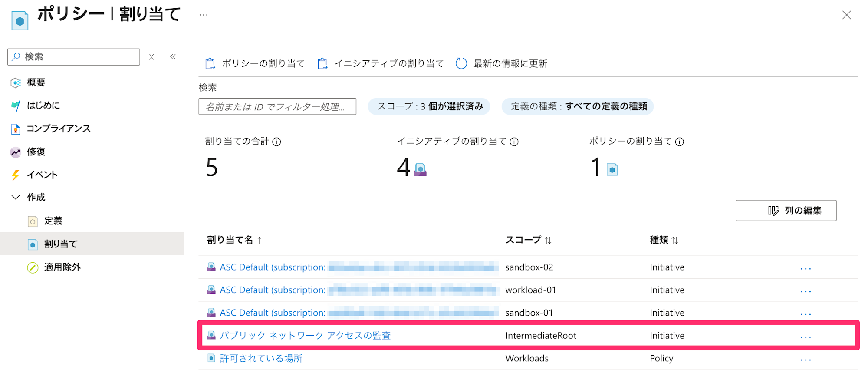Open row menu for Workloads assignment
This screenshot has height=386, width=868.
coord(806,360)
